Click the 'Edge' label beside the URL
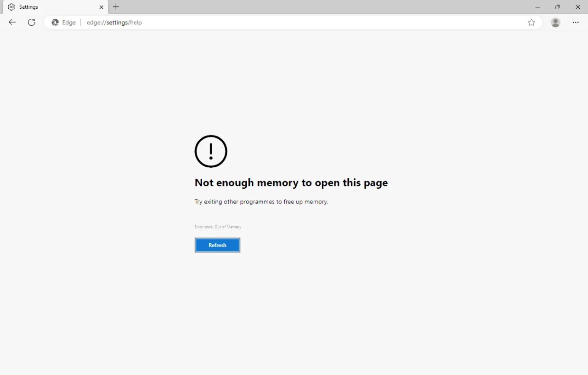 click(69, 23)
